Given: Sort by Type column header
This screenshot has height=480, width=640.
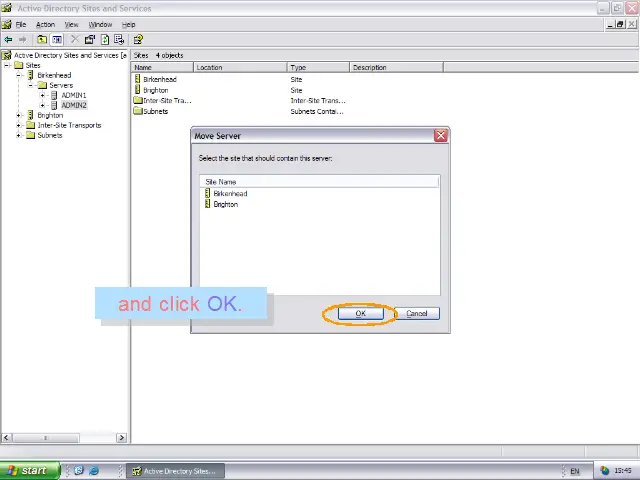Looking at the screenshot, I should 318,67.
